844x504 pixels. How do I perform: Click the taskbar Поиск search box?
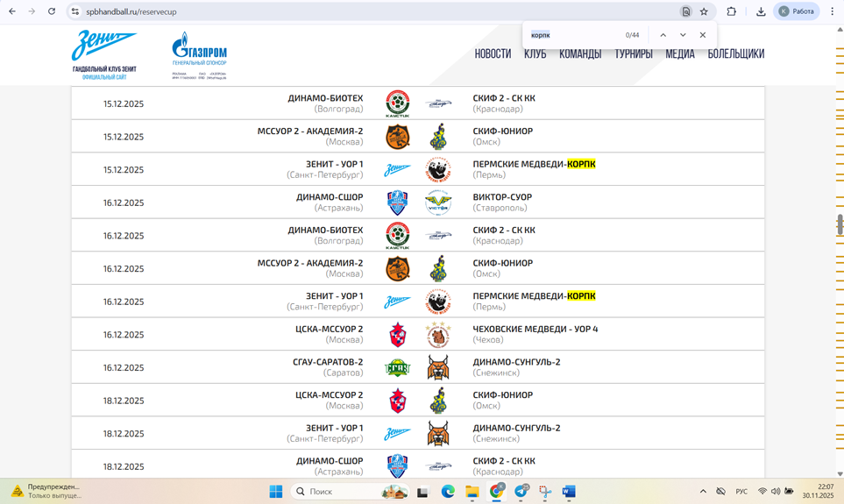tap(350, 491)
